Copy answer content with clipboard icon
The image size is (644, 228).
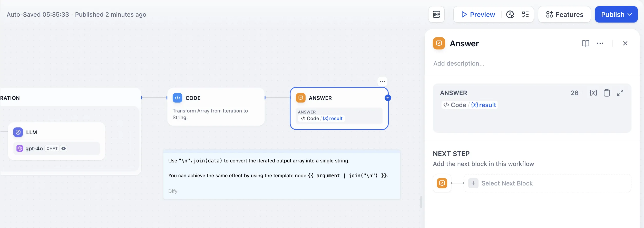point(607,93)
